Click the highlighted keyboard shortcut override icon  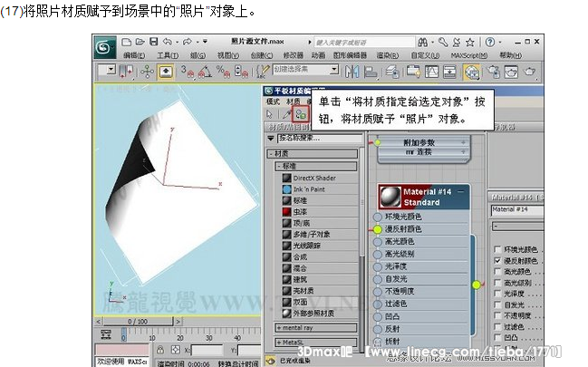click(x=166, y=72)
